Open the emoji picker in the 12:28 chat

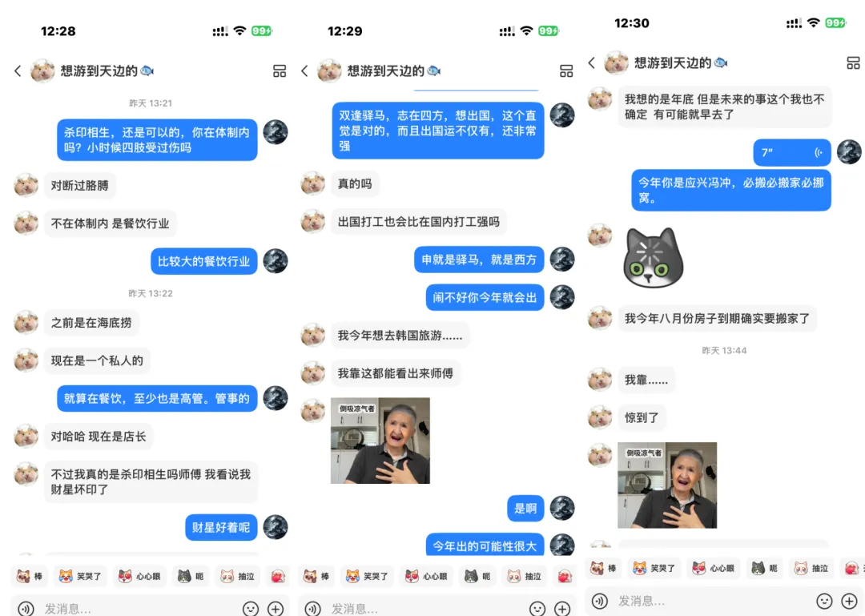251,608
